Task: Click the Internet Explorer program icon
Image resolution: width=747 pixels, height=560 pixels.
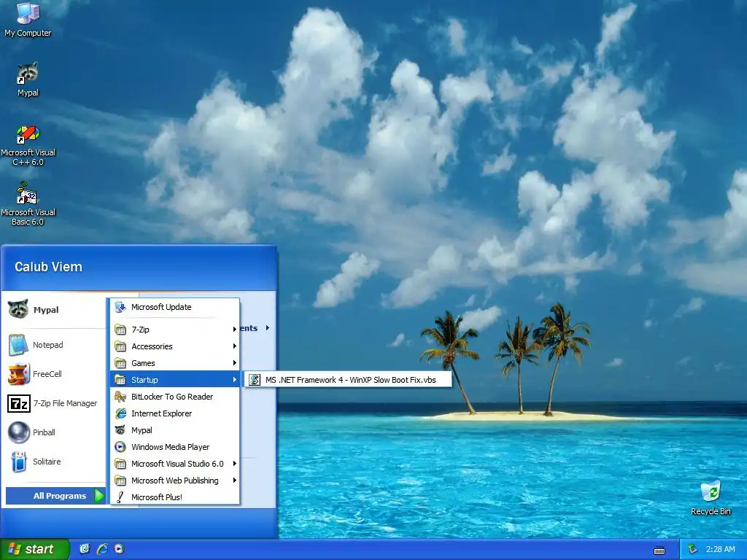Action: 120,413
